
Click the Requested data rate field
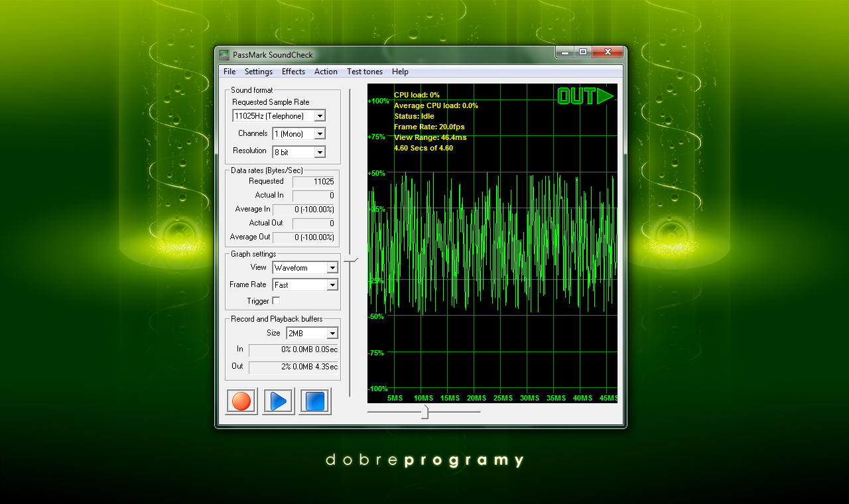[x=314, y=182]
